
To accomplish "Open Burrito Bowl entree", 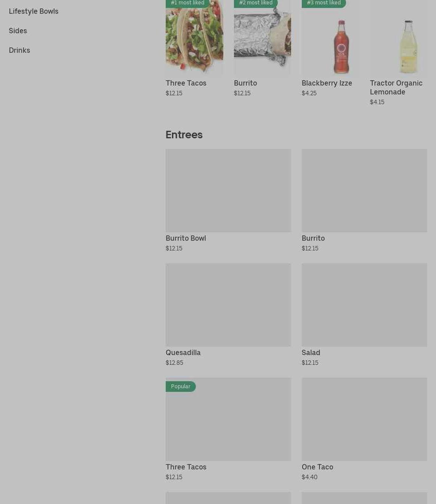I will tap(228, 200).
